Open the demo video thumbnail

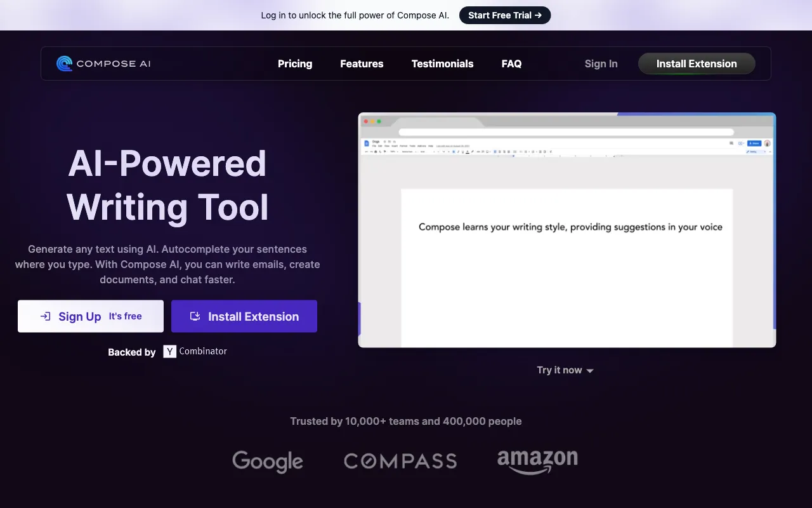pyautogui.click(x=567, y=230)
